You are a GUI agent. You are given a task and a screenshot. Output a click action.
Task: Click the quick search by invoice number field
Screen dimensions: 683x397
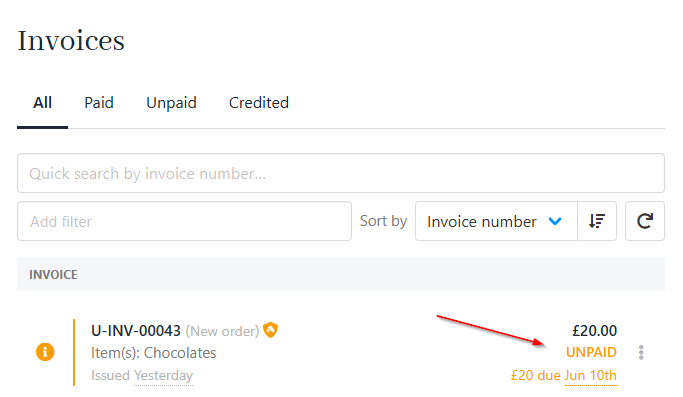pos(341,173)
